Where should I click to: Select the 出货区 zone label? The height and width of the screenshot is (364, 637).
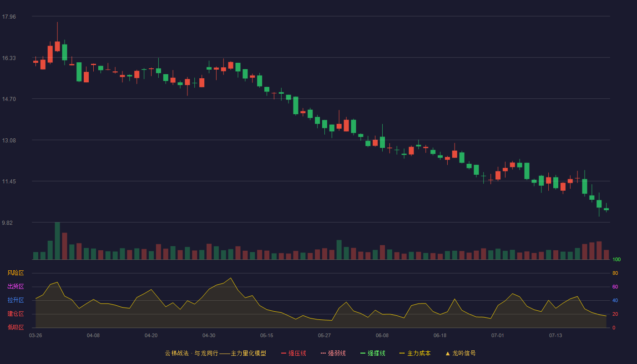[15, 287]
